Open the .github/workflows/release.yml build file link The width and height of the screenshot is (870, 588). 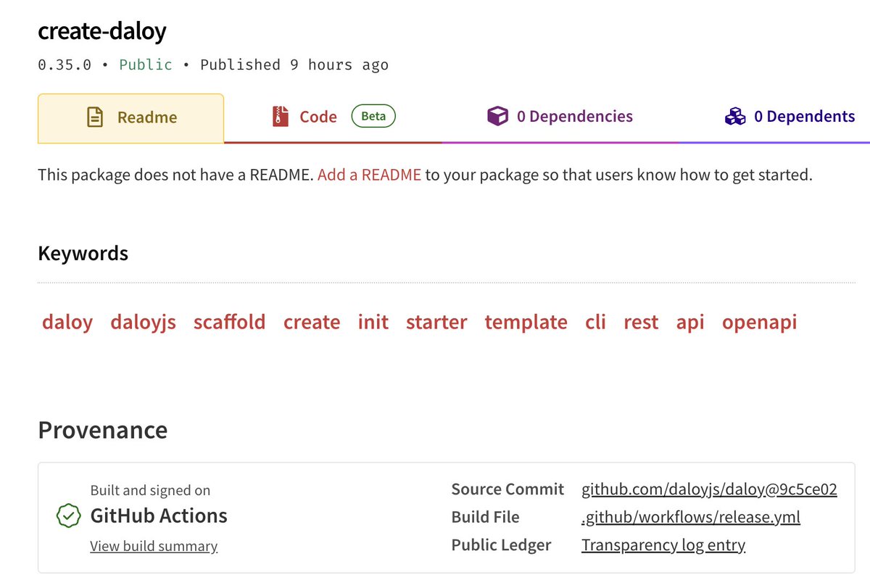pos(690,517)
